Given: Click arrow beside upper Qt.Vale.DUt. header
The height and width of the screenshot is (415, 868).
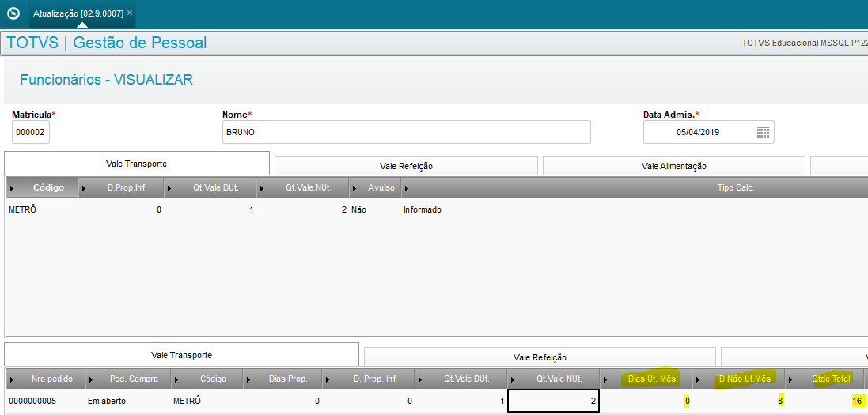Looking at the screenshot, I should tap(169, 189).
